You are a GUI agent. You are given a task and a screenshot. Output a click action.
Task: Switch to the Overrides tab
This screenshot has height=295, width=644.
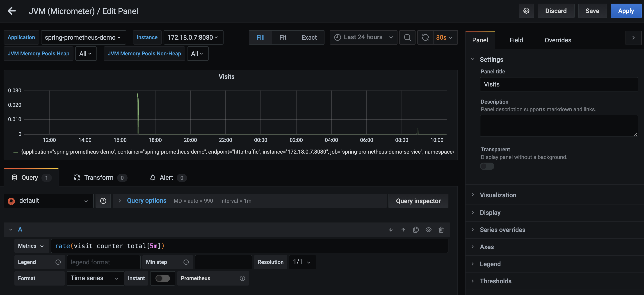tap(557, 40)
